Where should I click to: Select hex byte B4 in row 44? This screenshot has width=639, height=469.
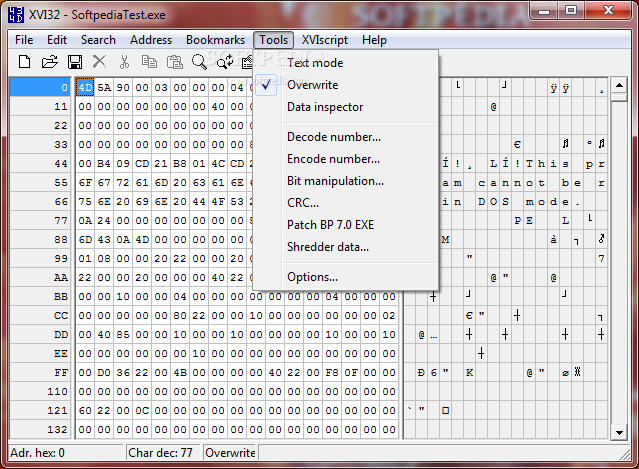click(x=104, y=164)
